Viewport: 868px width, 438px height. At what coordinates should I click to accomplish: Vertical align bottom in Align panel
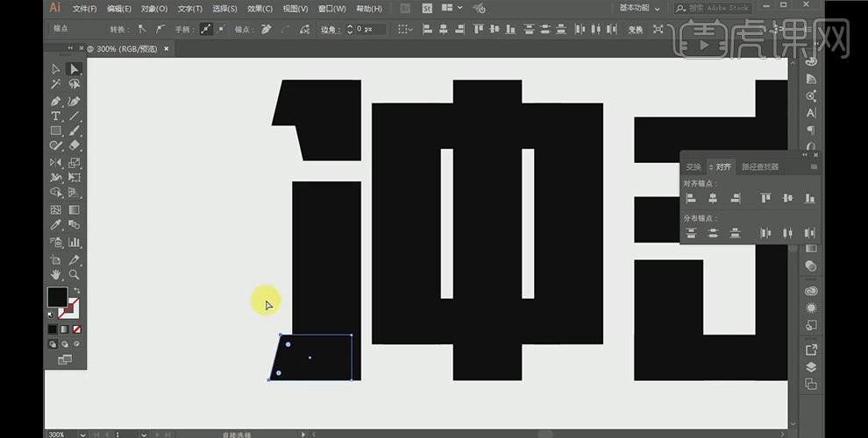(809, 198)
